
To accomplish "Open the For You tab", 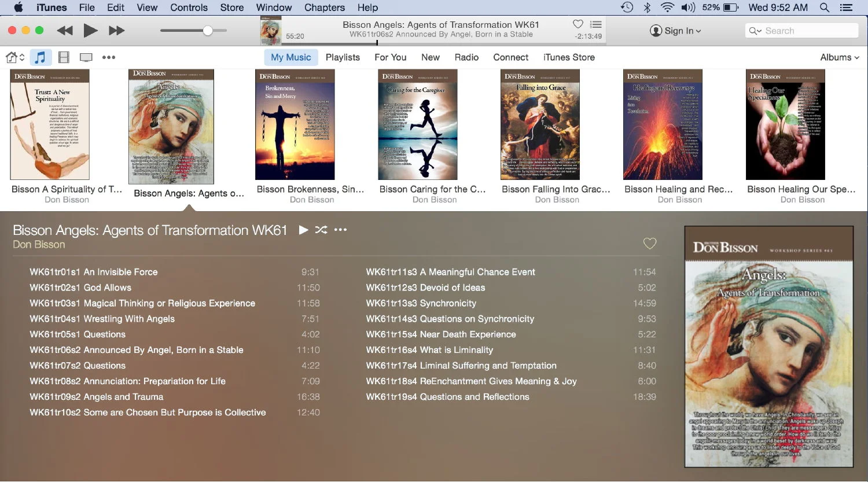I will (x=391, y=57).
